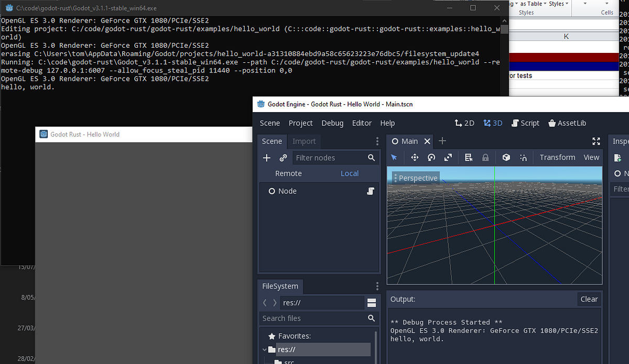Switch to the 3D workspace

click(493, 123)
